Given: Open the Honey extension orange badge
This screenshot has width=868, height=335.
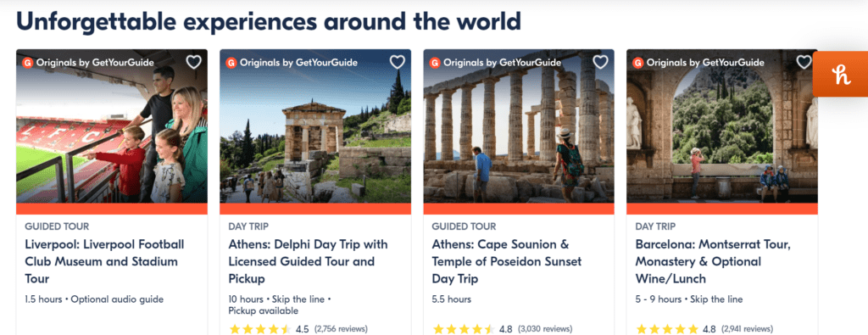Looking at the screenshot, I should coord(842,74).
